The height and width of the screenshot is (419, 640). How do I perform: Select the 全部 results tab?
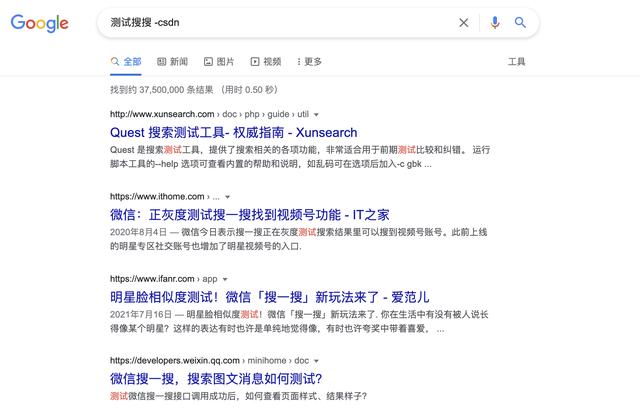(x=126, y=62)
